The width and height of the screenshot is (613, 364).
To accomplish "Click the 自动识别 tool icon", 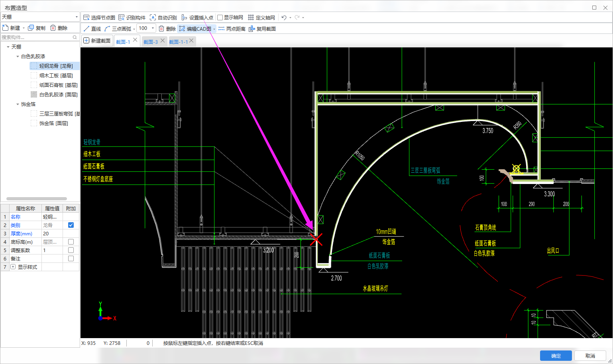I will pyautogui.click(x=153, y=18).
